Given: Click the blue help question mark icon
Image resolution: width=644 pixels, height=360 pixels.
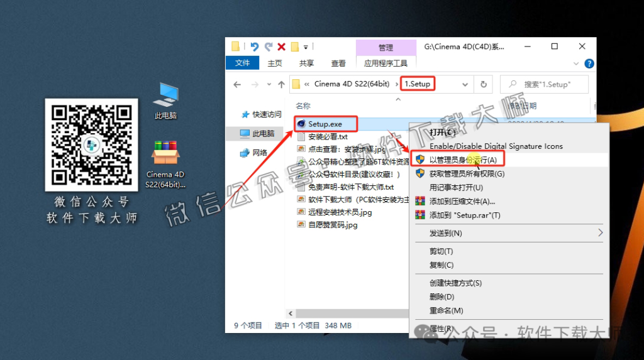Looking at the screenshot, I should pos(589,63).
